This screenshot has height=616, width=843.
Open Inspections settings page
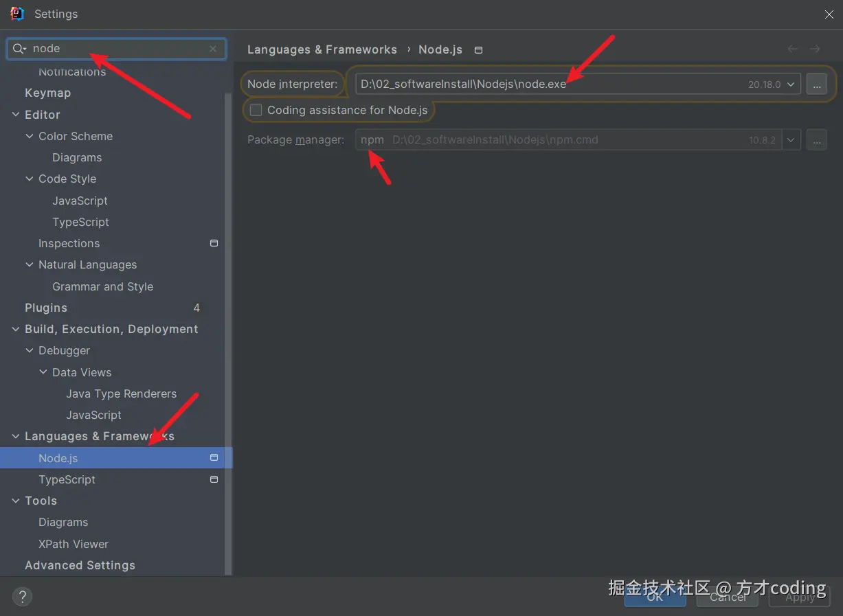tap(69, 243)
